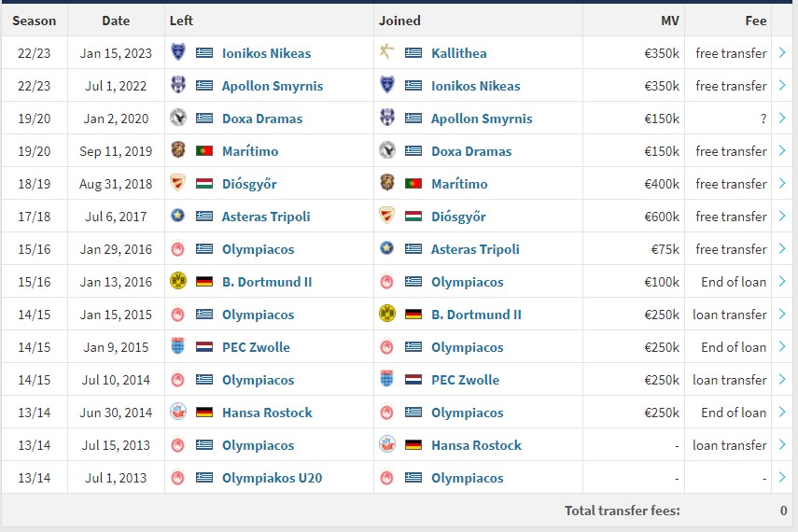
Task: Open the Apollon Smyrnis link in the Joined column
Action: (482, 119)
